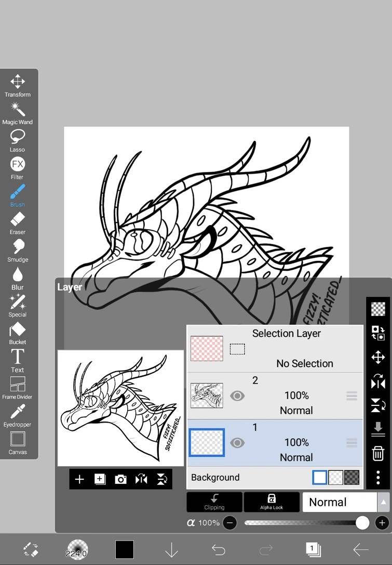This screenshot has width=392, height=565.
Task: Open brush settings thumbnail showing 224.0
Action: [77, 549]
